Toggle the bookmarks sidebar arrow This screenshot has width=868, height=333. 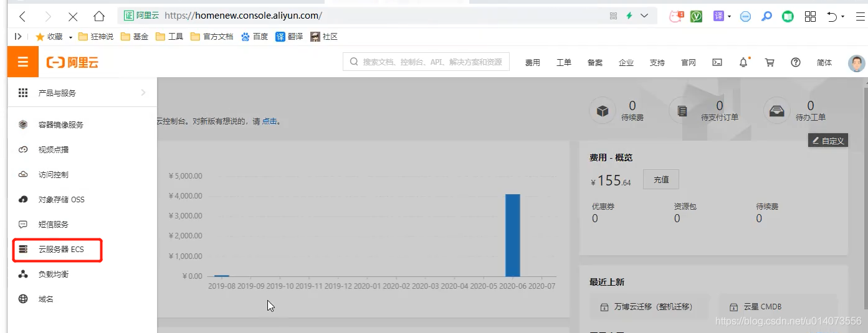[x=19, y=37]
